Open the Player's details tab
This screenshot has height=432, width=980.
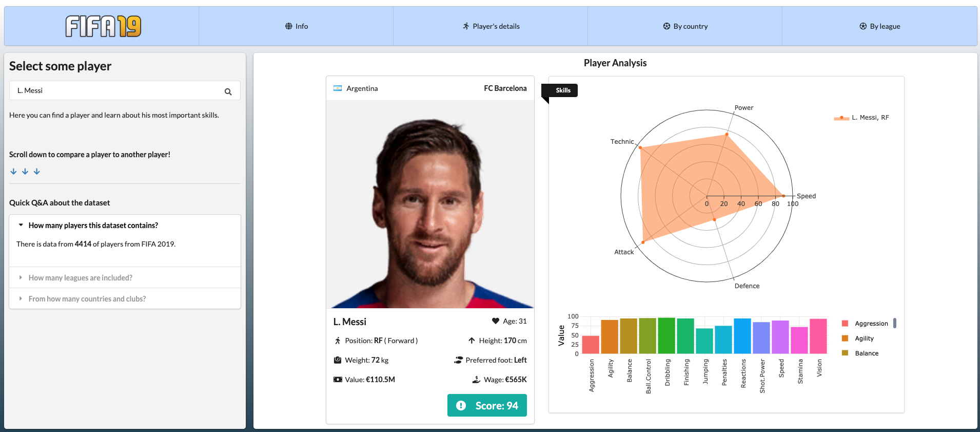coord(491,26)
